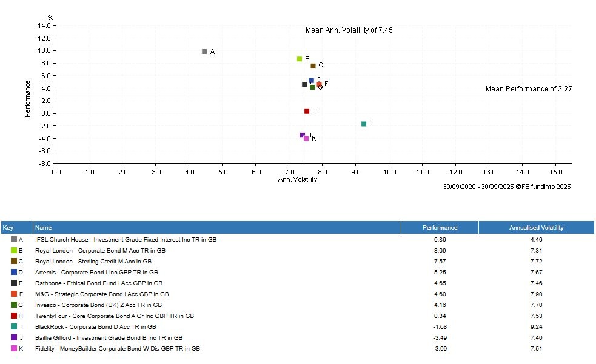Viewport: 596px width, 364px height.
Task: Click the gray data point A on the chart
Action: [204, 51]
